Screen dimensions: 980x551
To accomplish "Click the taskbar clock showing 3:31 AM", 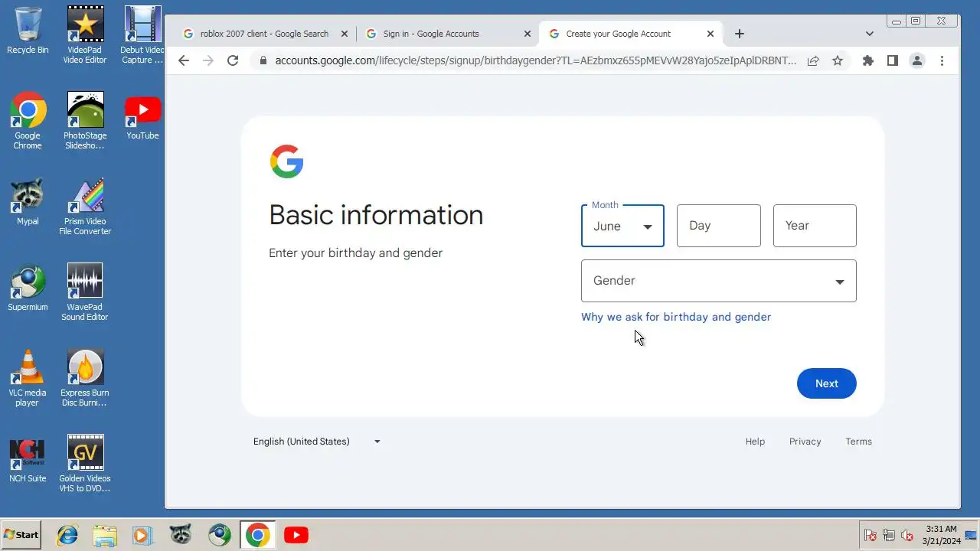I will tap(941, 535).
